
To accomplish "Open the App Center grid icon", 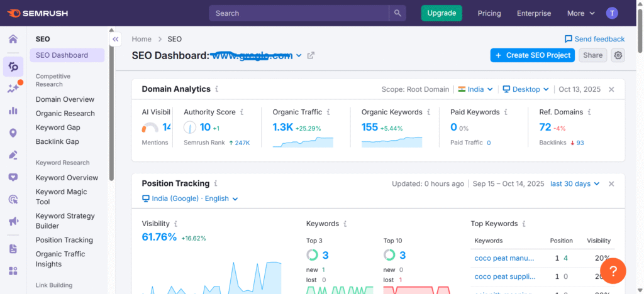I will click(x=13, y=271).
